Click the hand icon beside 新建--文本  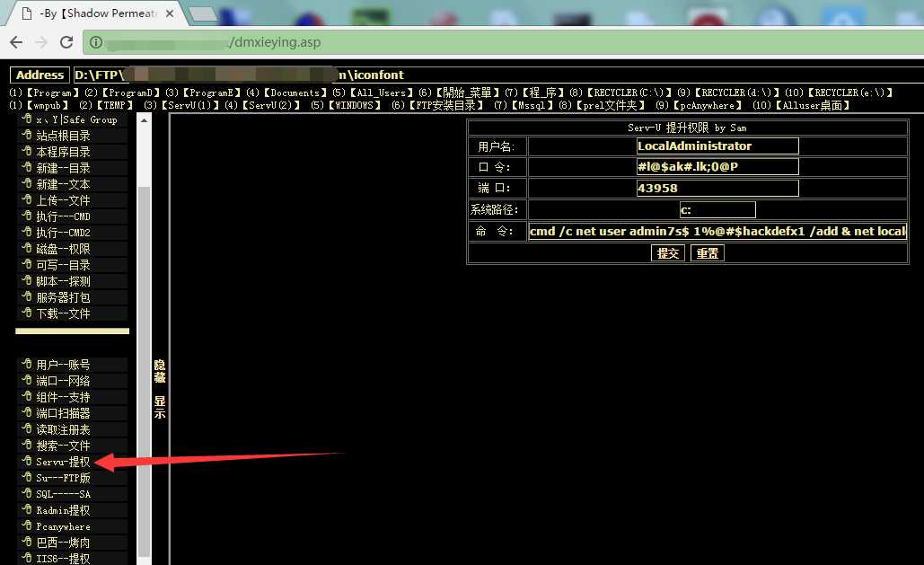pyautogui.click(x=27, y=184)
